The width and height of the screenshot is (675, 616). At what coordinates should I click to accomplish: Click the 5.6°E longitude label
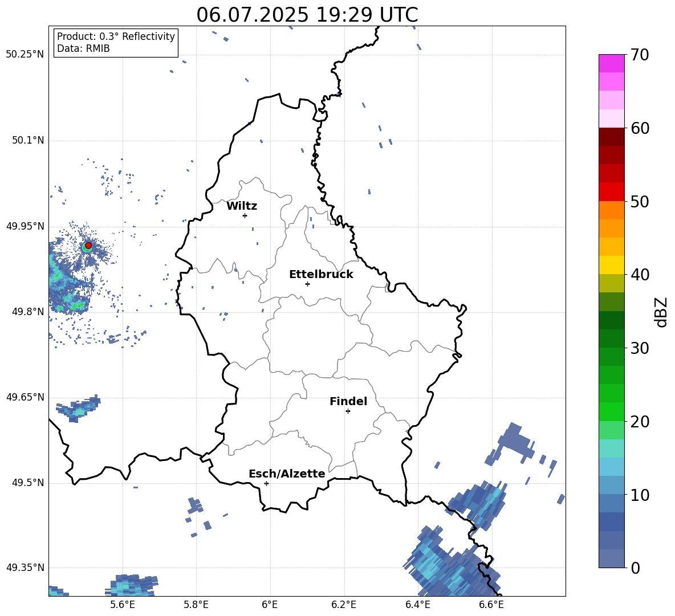pyautogui.click(x=123, y=605)
